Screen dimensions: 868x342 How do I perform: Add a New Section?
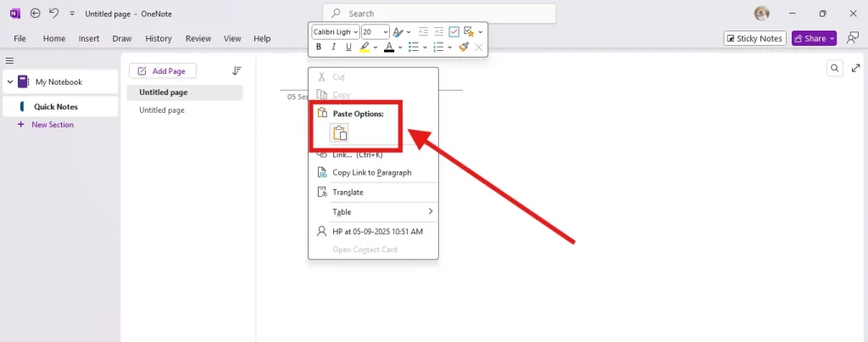pyautogui.click(x=47, y=125)
